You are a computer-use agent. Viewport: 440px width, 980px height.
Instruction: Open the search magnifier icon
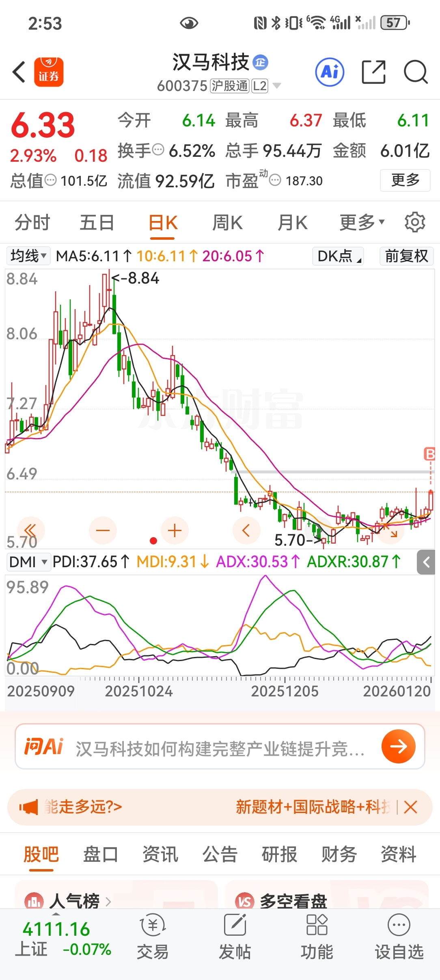[x=416, y=72]
